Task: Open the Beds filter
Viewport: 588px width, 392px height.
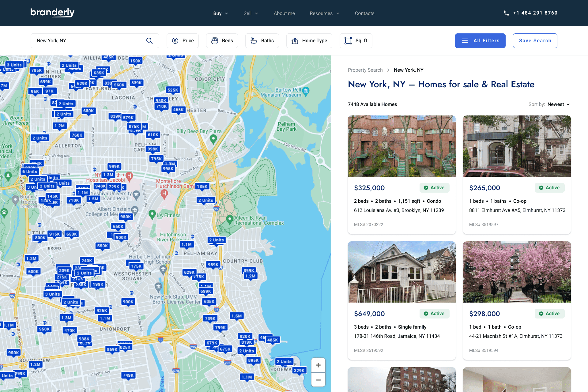Action: [222, 41]
